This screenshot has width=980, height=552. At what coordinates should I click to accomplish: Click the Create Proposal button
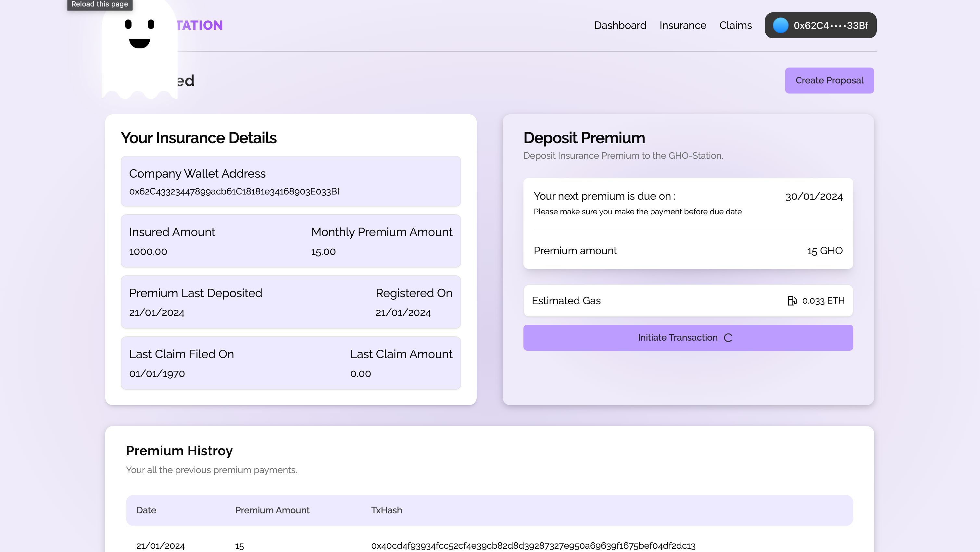[829, 80]
